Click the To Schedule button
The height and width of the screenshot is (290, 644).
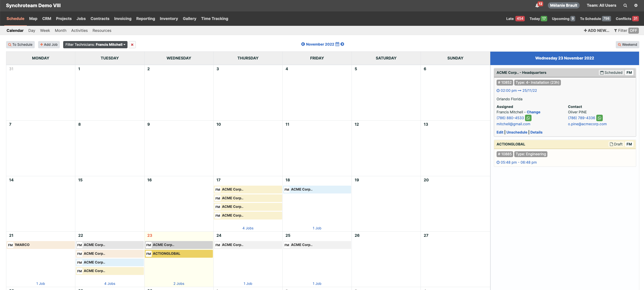pyautogui.click(x=20, y=45)
